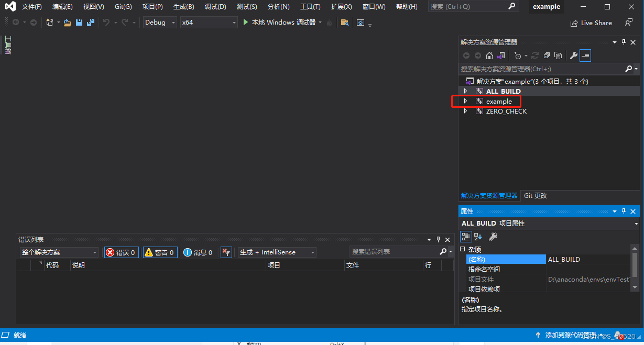644x345 pixels.
Task: Toggle the 错误 0 errors filter button
Action: (121, 251)
